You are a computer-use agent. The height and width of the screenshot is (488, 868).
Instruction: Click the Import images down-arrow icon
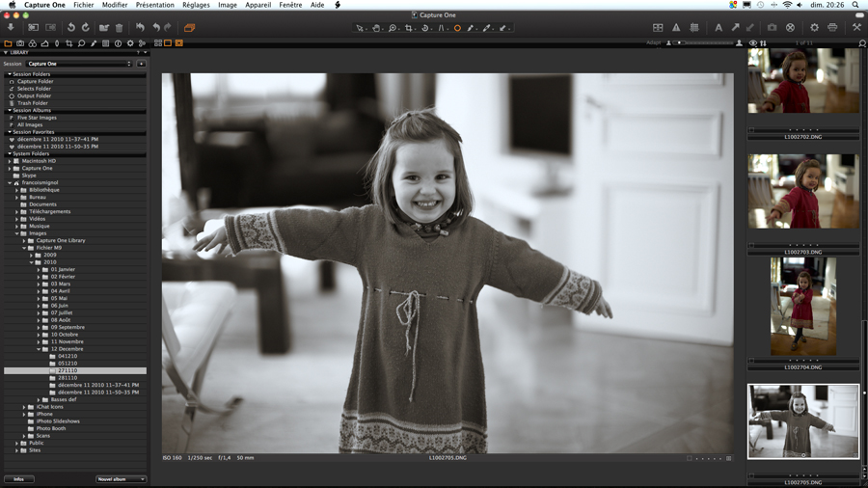(11, 28)
